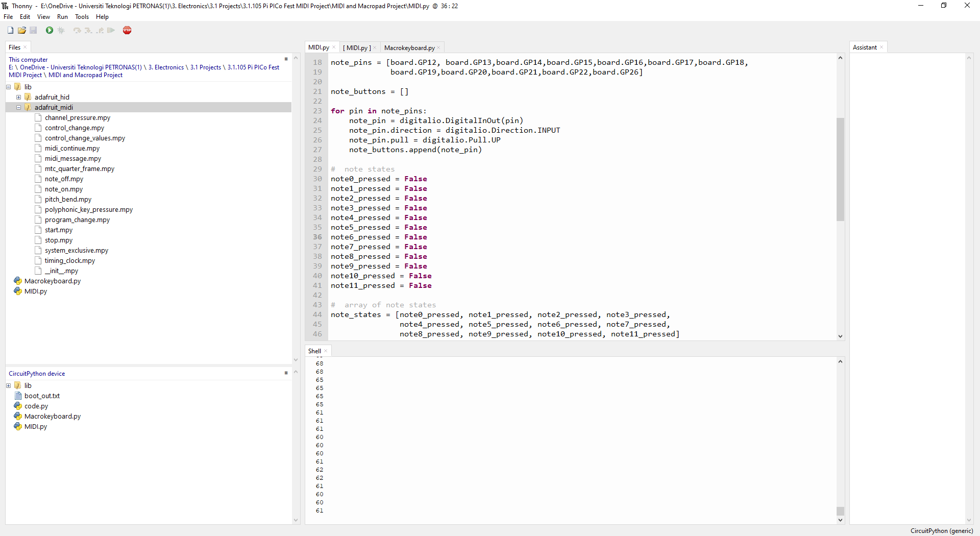Image resolution: width=980 pixels, height=536 pixels.
Task: Close the Macrokeyboard.py editor tab
Action: pos(438,48)
